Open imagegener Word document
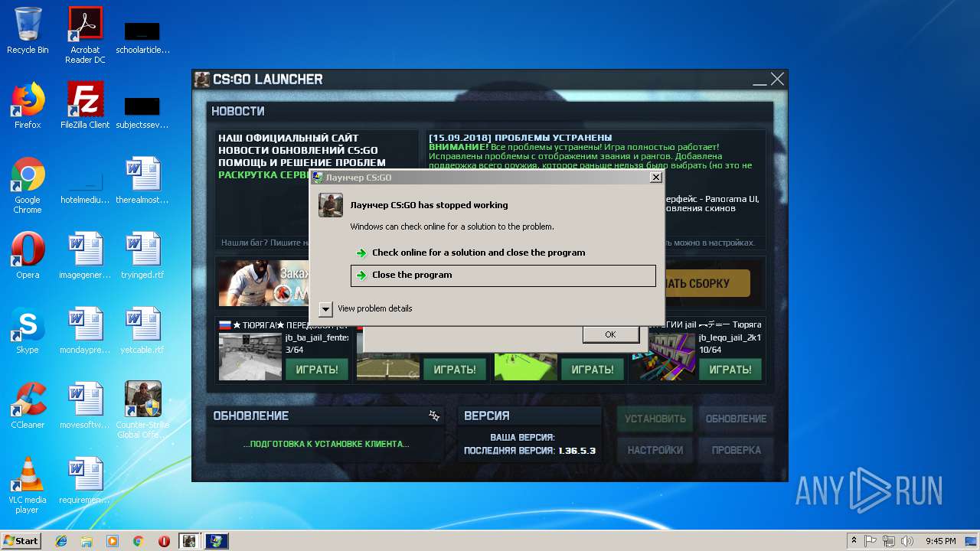The width and height of the screenshot is (980, 551). pyautogui.click(x=85, y=256)
